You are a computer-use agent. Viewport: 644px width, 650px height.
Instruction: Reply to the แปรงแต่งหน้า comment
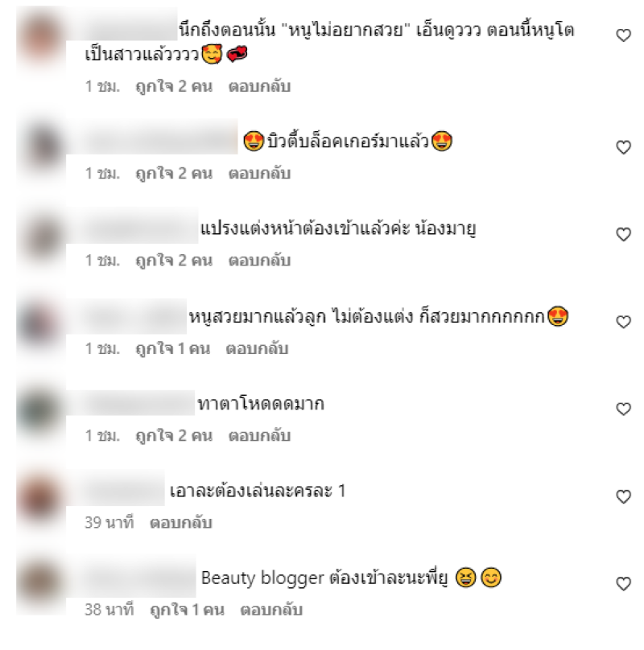tap(259, 261)
